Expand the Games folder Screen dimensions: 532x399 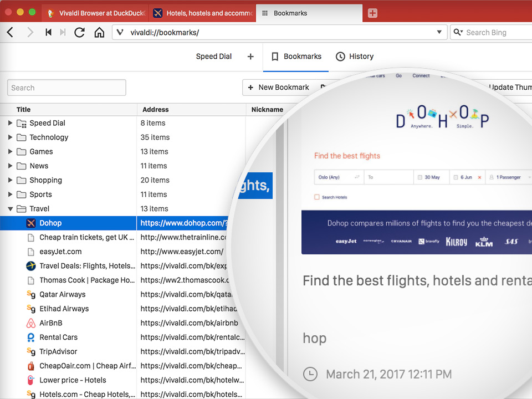click(10, 151)
